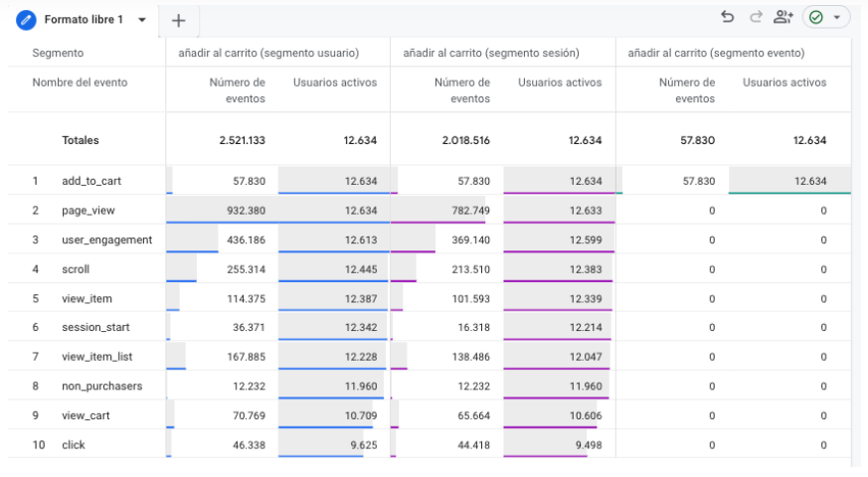This screenshot has height=477, width=868.
Task: Open the share exploration icon
Action: (x=782, y=17)
